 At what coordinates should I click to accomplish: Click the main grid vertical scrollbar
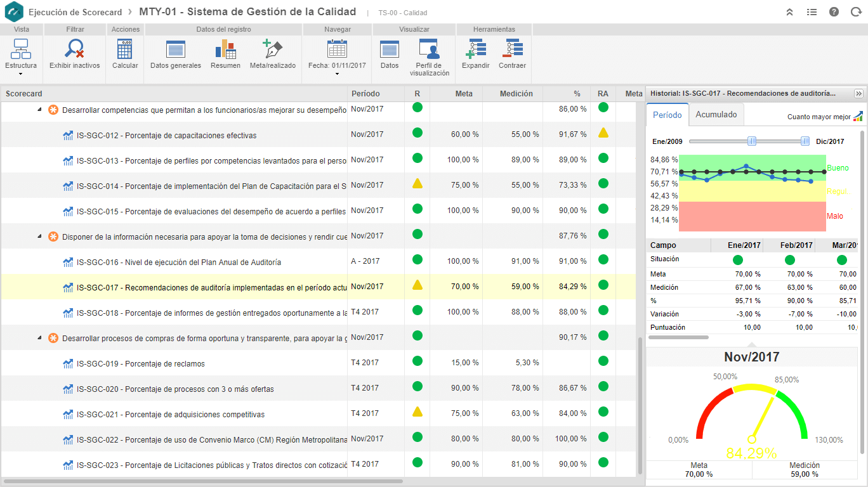640,406
